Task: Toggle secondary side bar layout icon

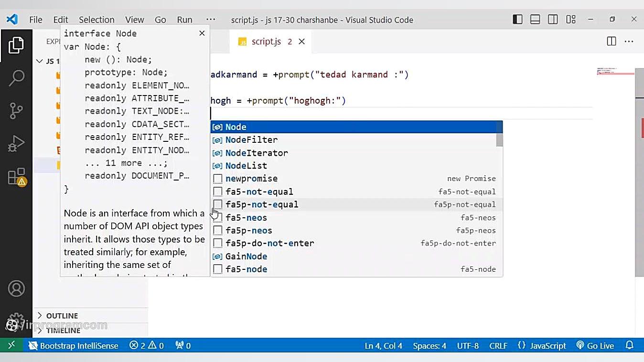Action: pyautogui.click(x=553, y=20)
